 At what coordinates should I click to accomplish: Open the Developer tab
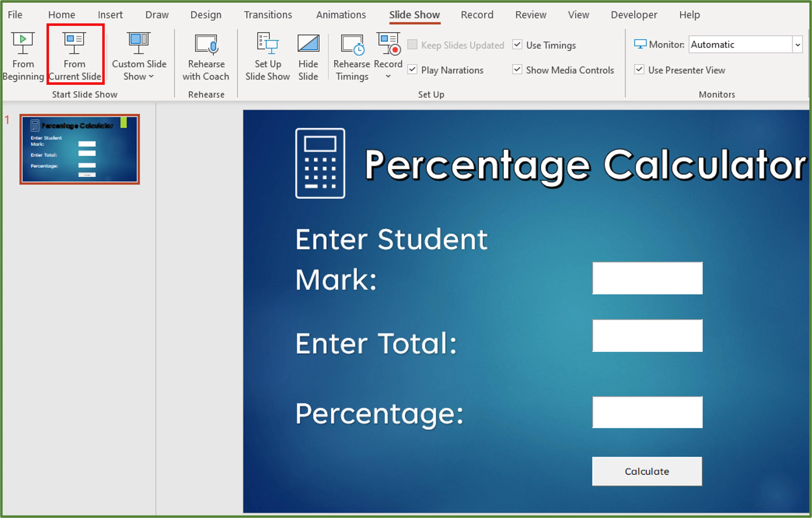633,14
